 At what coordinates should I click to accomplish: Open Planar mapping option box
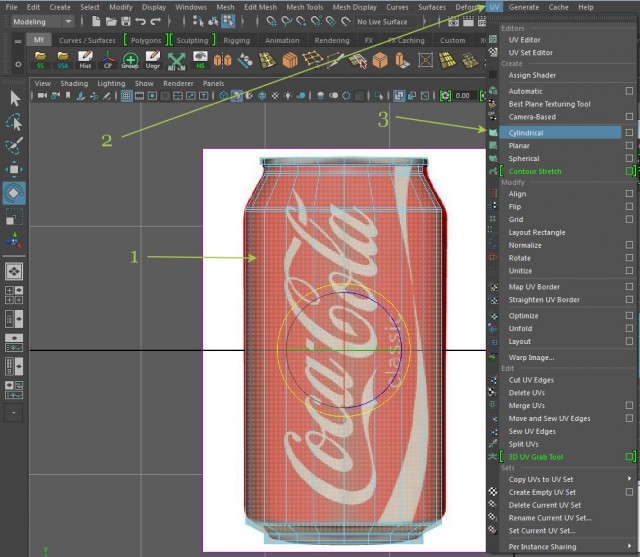[629, 146]
